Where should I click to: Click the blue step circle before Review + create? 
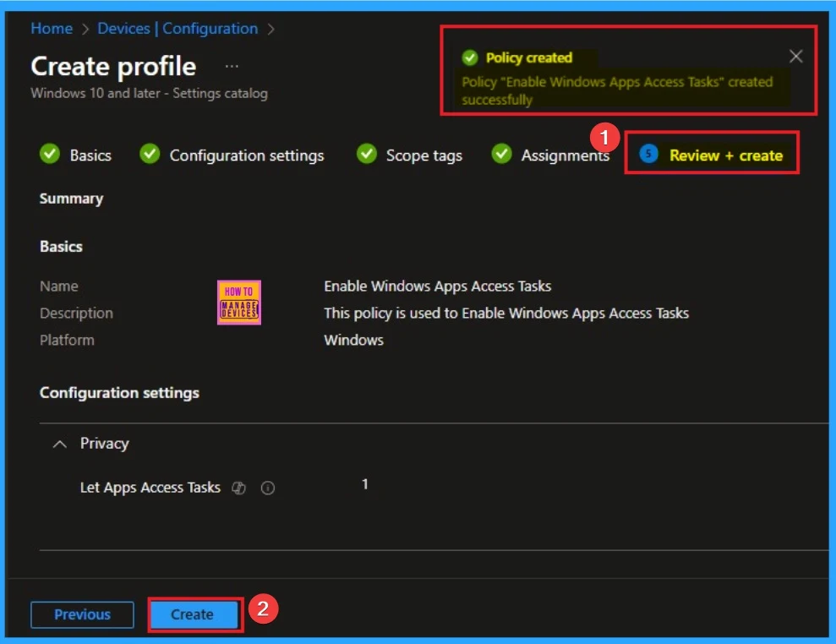pos(648,155)
